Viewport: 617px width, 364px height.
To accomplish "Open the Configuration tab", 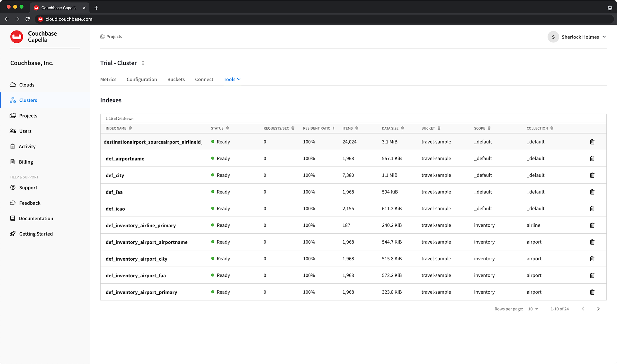I will [142, 80].
